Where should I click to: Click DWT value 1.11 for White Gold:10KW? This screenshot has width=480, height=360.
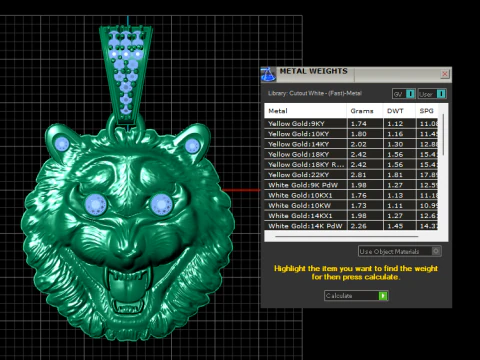pyautogui.click(x=395, y=206)
